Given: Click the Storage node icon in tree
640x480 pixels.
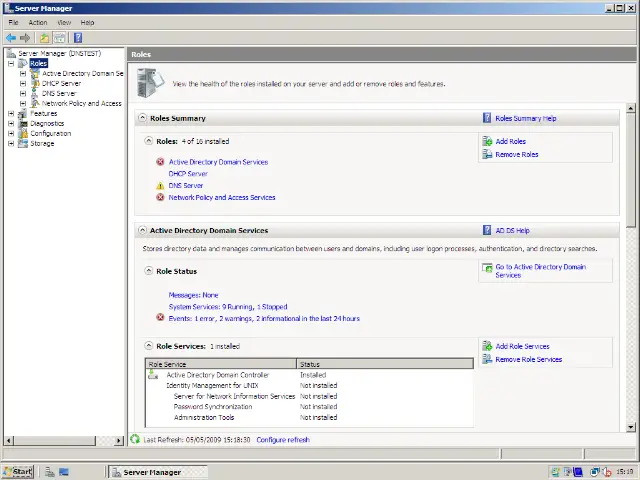Looking at the screenshot, I should point(23,143).
